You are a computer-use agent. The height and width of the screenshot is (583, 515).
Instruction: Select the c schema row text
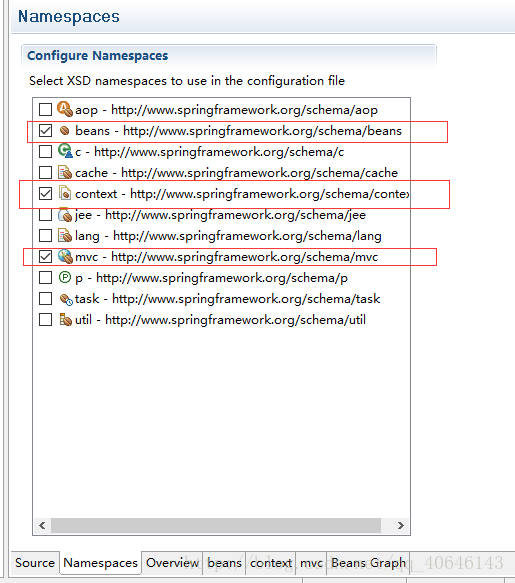209,152
